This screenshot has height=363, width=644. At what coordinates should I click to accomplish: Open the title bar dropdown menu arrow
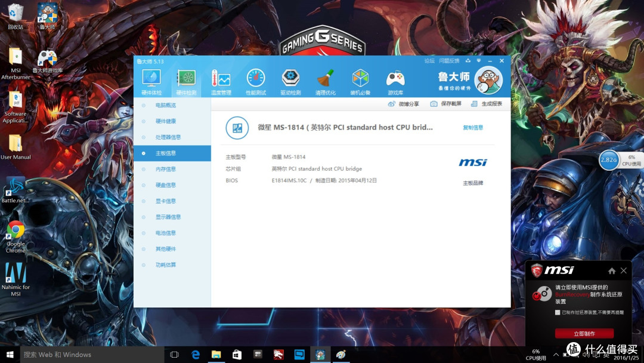[x=479, y=61]
